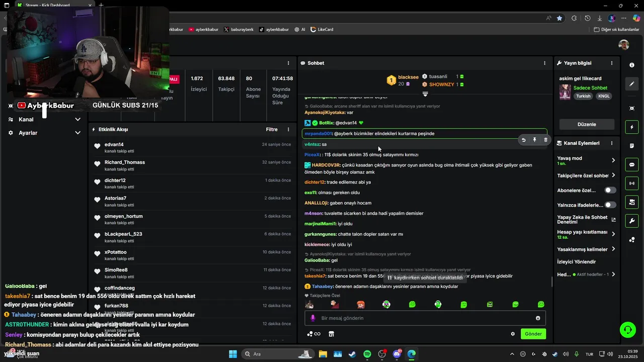Open Sadece Sohbet category link

pos(590,88)
